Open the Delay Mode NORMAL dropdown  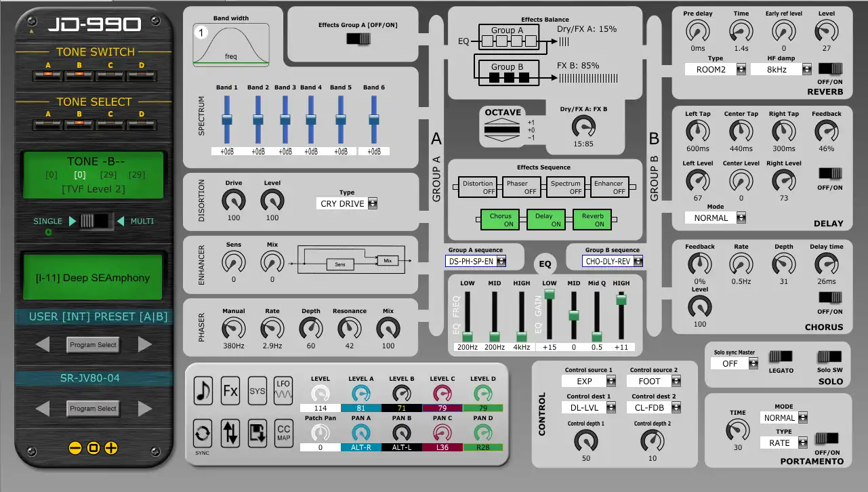716,218
